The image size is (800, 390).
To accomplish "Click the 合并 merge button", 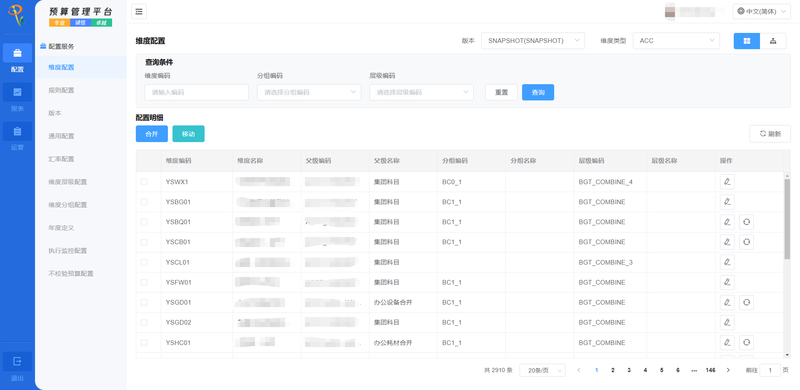I will [152, 134].
